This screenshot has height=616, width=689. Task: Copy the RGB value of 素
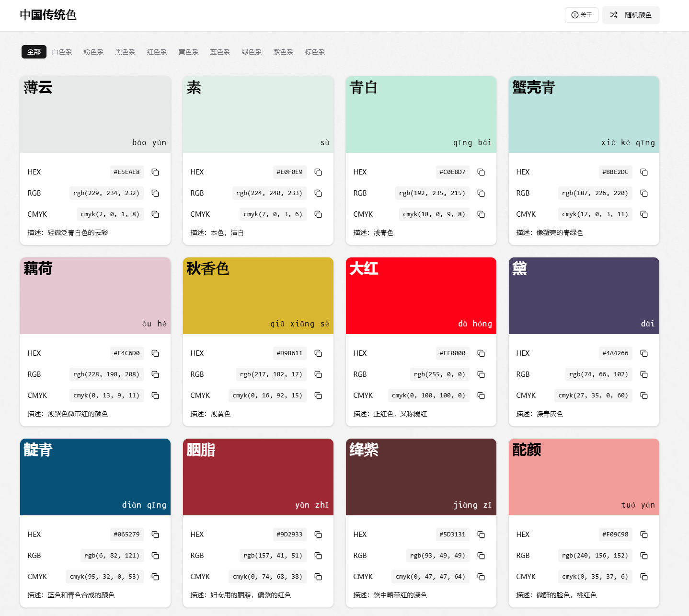tap(318, 193)
